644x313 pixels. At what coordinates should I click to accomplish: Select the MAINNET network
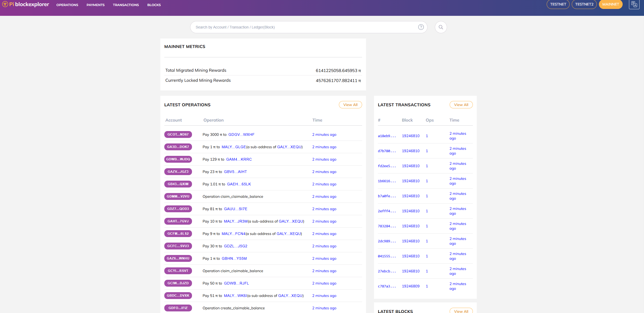click(611, 4)
